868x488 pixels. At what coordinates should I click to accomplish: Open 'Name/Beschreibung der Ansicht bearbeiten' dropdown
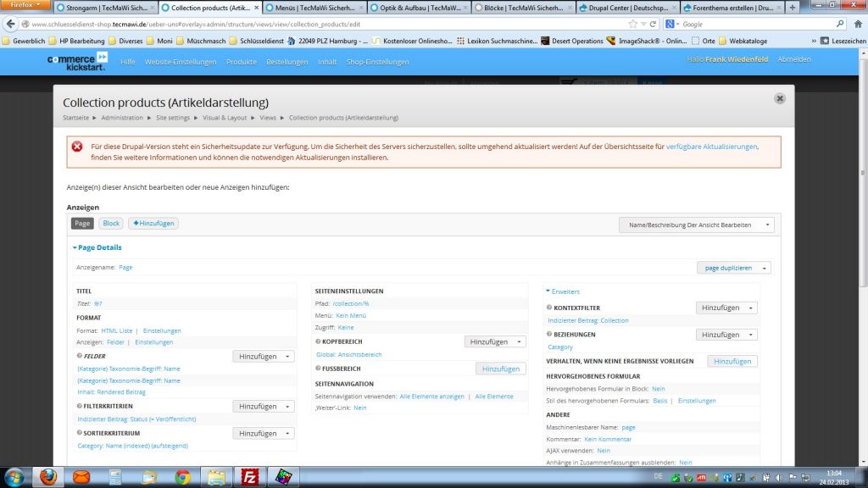696,225
